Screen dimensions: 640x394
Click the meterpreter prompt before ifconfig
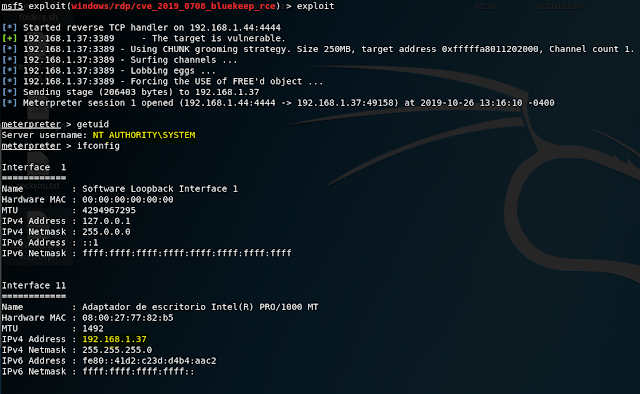pos(31,146)
